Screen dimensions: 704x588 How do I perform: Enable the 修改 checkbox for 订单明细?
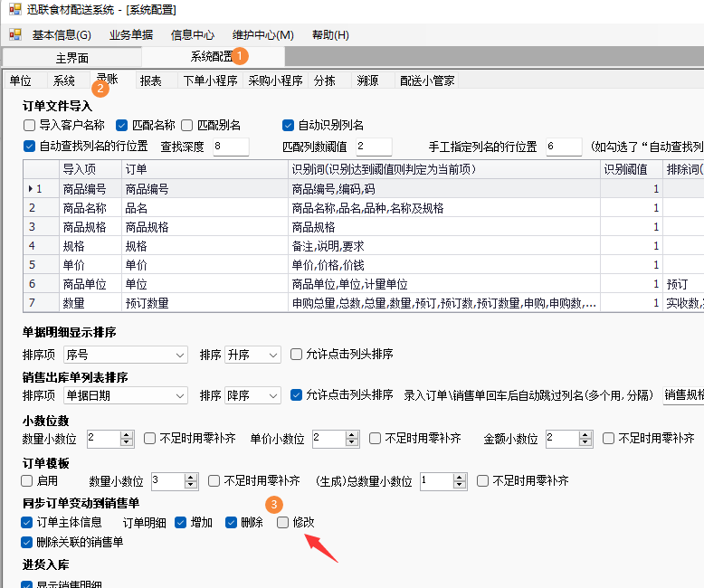click(282, 523)
